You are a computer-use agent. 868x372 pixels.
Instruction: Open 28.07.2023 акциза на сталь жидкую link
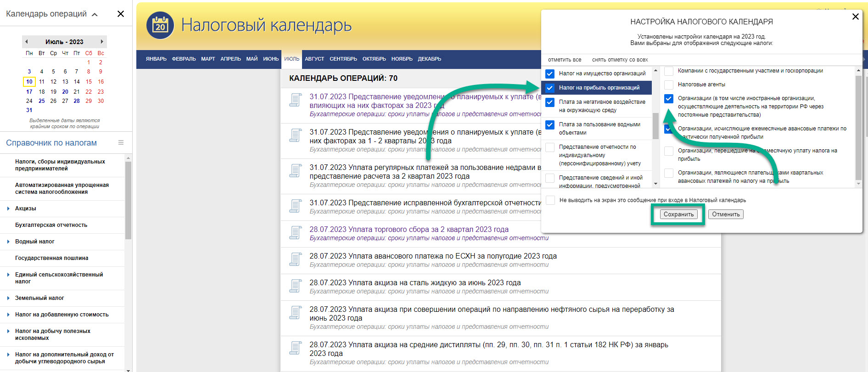tap(415, 282)
